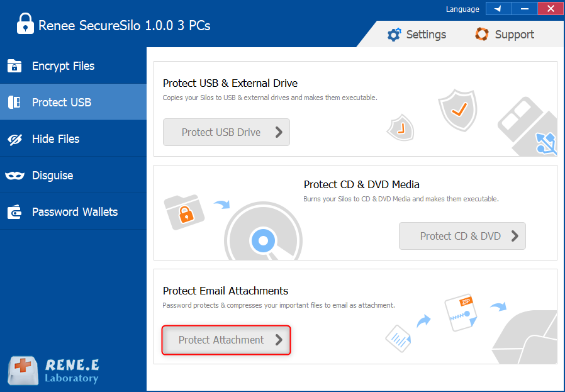The height and width of the screenshot is (392, 565).
Task: Select Protect USB in the sidebar
Action: click(x=73, y=103)
